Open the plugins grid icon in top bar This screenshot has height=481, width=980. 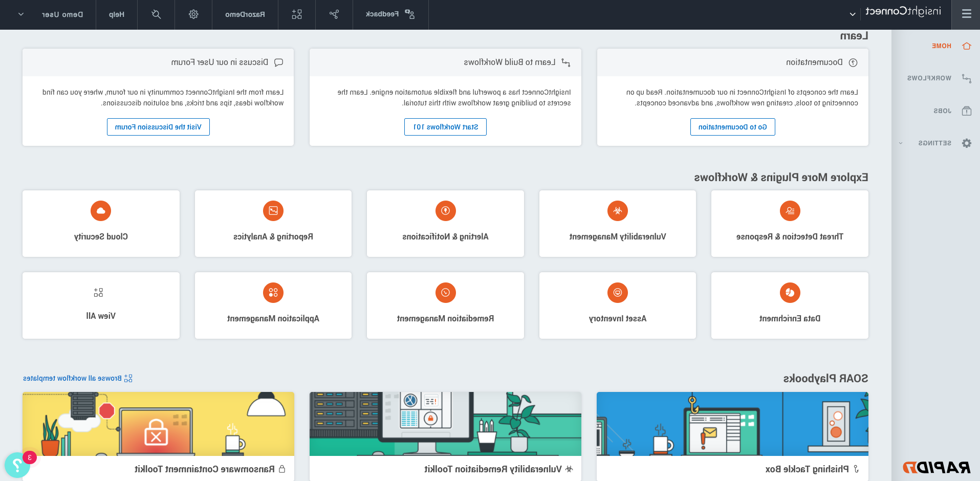tap(297, 14)
